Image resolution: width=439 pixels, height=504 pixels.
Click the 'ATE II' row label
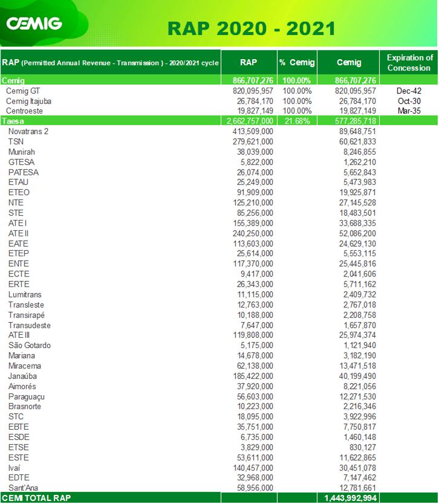tap(18, 234)
